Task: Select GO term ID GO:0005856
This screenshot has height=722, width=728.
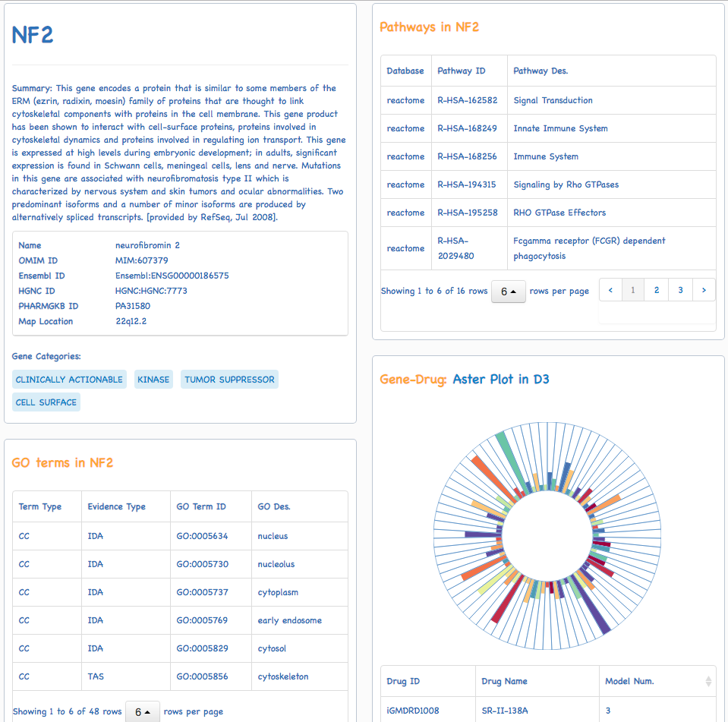Action: (x=203, y=676)
